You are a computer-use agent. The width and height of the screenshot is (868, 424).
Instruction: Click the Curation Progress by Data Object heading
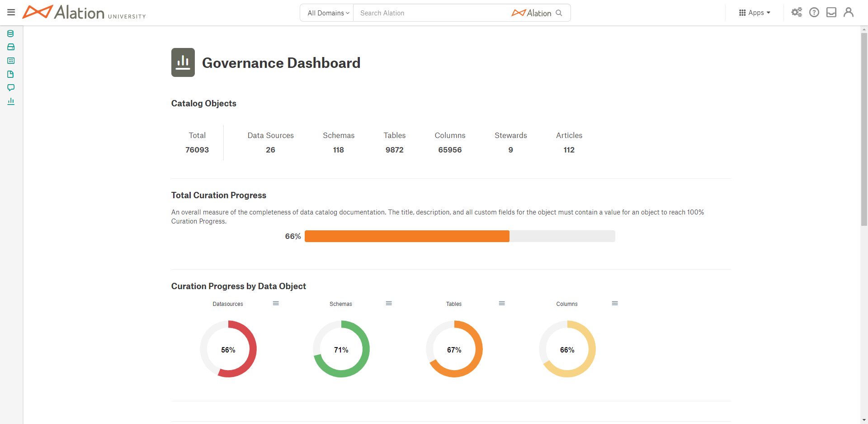coord(239,286)
